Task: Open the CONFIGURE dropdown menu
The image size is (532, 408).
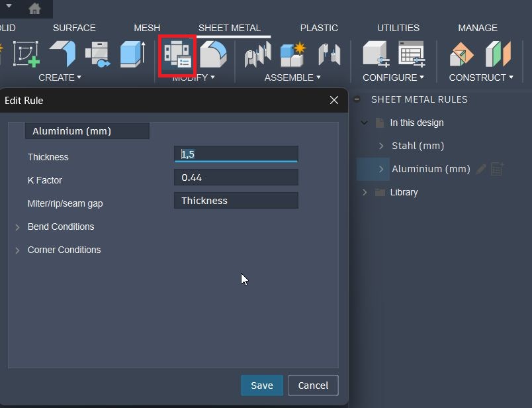Action: tap(393, 77)
